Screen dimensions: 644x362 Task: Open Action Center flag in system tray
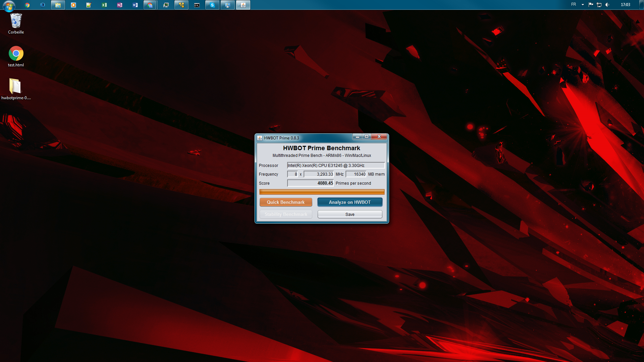point(591,5)
